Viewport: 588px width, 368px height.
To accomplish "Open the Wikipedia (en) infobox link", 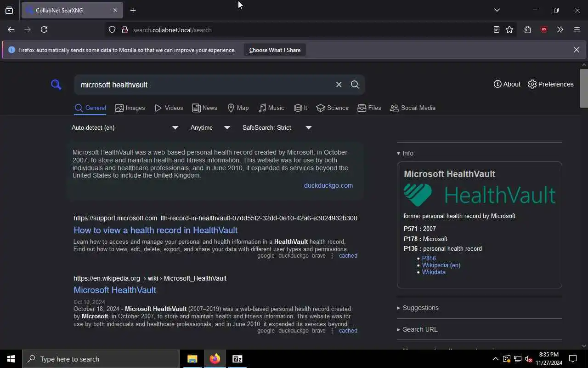I will pyautogui.click(x=441, y=265).
